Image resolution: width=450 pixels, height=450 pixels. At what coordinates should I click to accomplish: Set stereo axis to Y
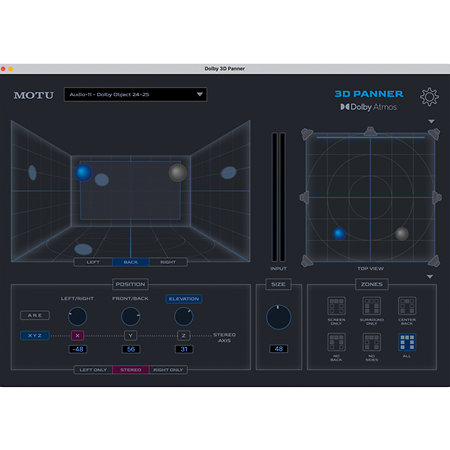tap(130, 335)
